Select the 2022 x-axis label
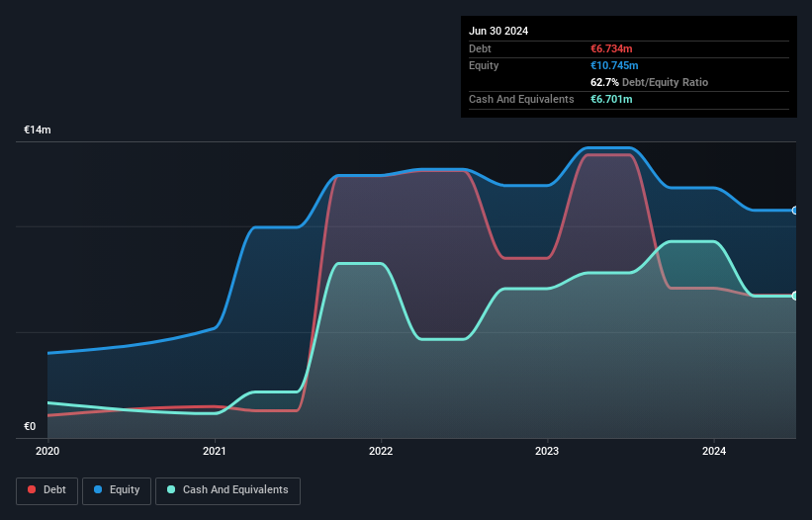 [381, 451]
